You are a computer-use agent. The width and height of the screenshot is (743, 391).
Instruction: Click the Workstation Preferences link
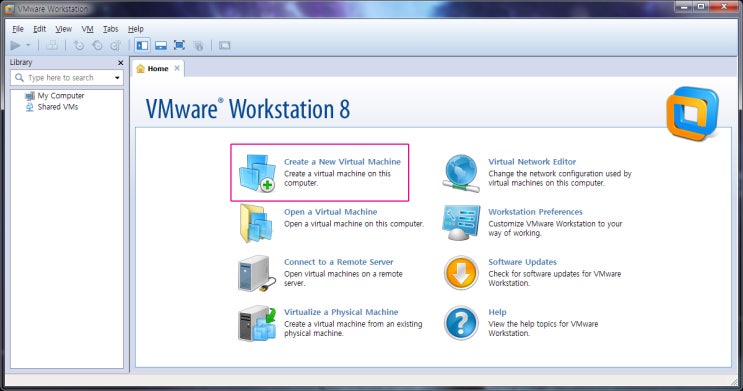coord(535,212)
